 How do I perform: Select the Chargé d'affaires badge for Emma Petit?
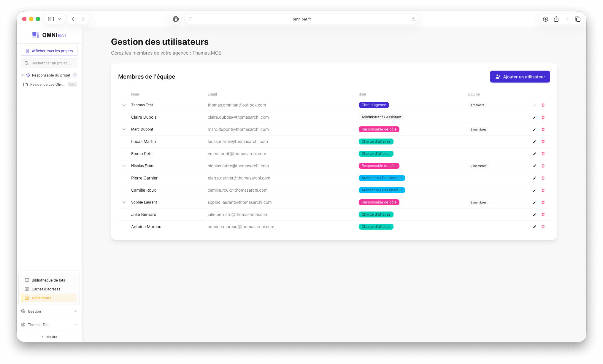click(x=376, y=154)
